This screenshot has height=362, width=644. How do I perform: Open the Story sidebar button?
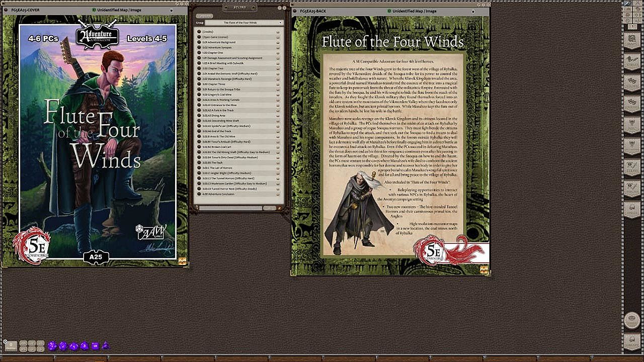[632, 82]
